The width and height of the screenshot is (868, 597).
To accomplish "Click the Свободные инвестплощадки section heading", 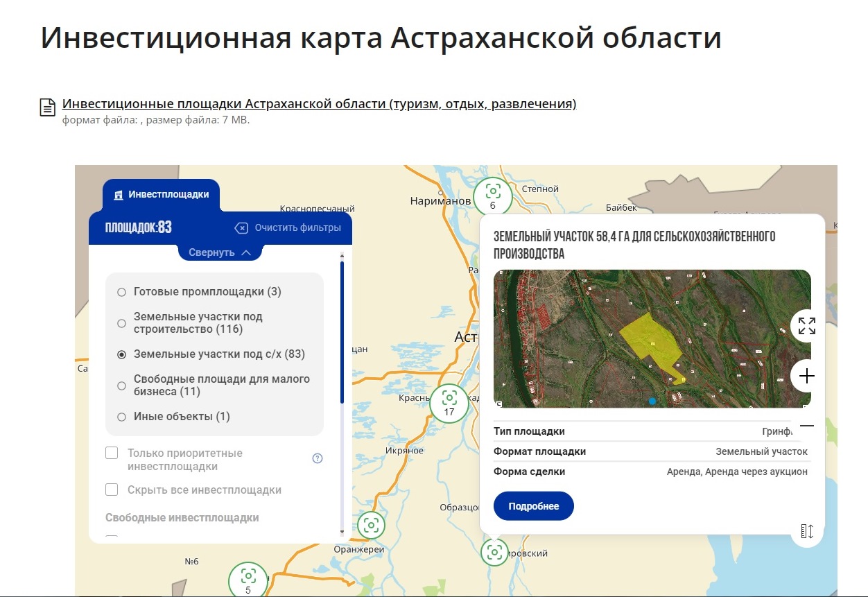I will click(182, 518).
